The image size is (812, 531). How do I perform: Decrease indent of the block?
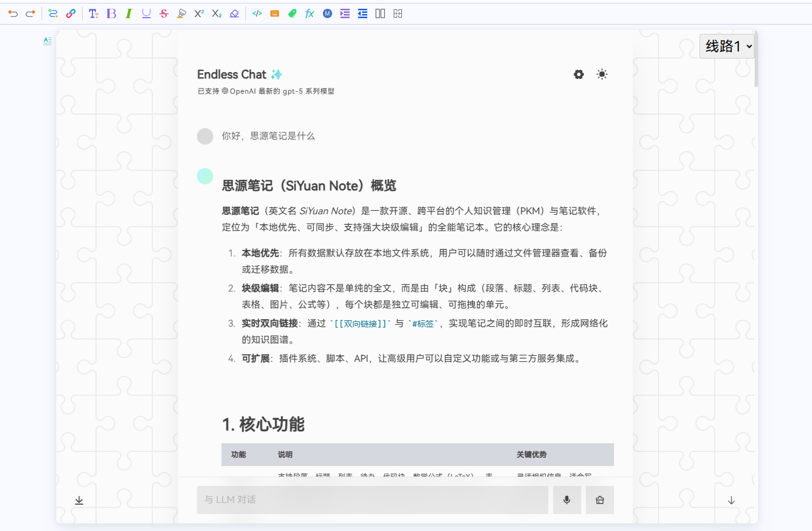pyautogui.click(x=363, y=13)
